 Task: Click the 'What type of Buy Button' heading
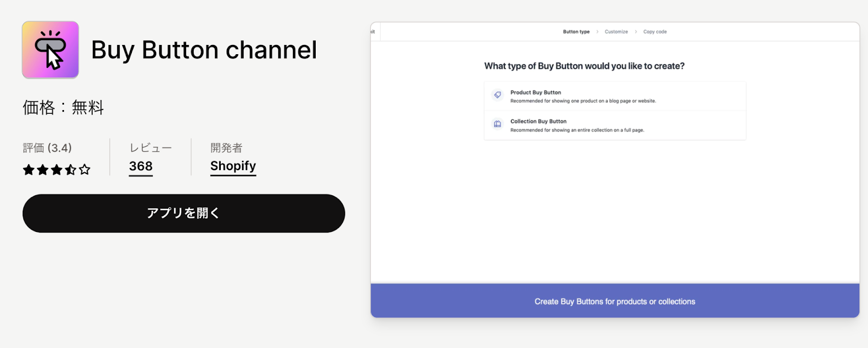584,66
